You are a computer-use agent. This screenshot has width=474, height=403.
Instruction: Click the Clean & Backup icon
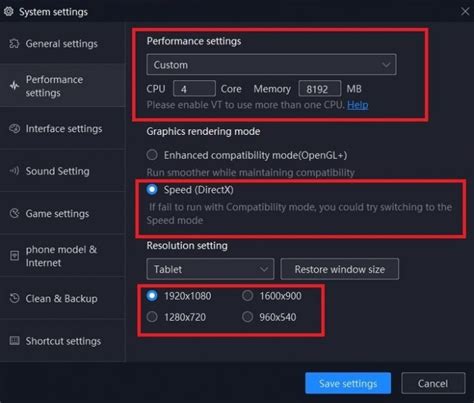point(14,298)
